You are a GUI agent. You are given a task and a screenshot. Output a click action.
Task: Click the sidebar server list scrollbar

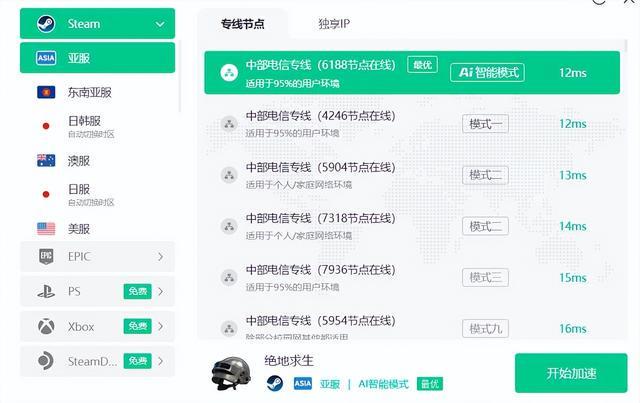click(x=180, y=76)
